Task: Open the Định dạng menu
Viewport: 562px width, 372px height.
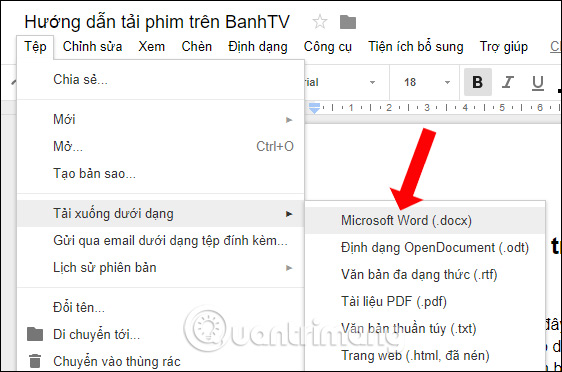Action: pos(258,47)
